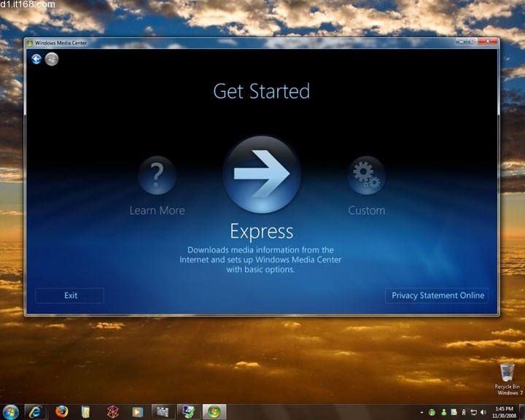Click the green Media Center logo button

tap(52, 59)
